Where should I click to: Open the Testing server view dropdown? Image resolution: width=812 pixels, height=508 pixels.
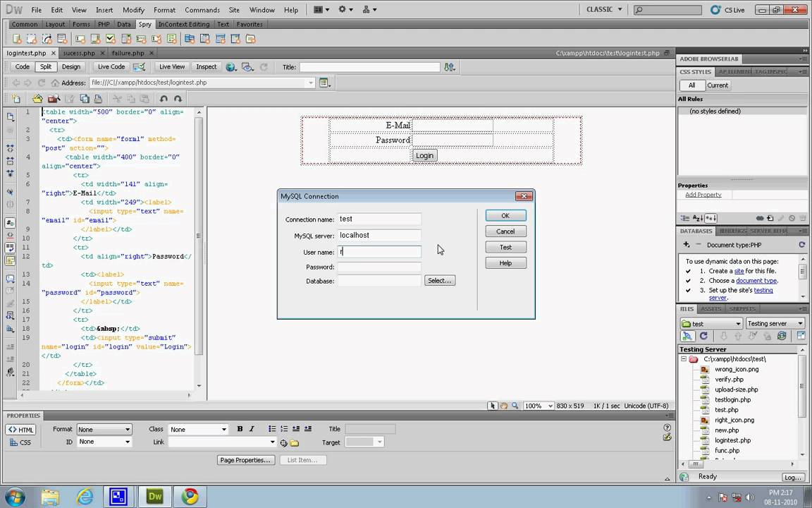tap(775, 323)
